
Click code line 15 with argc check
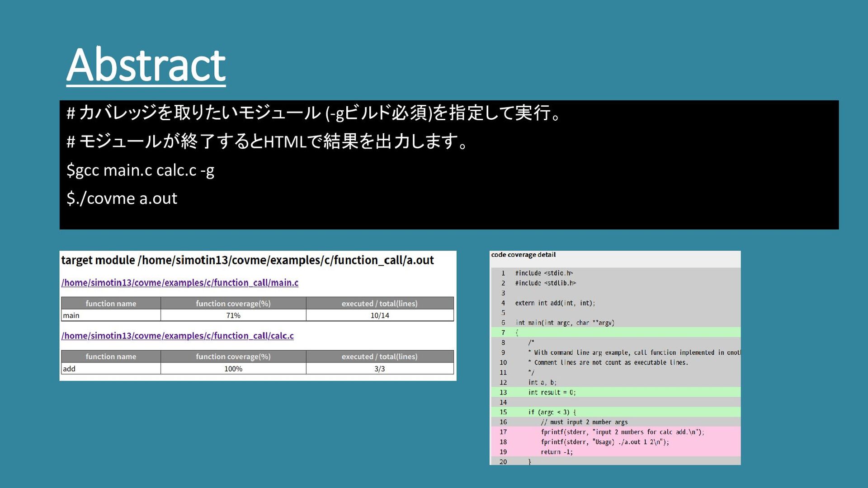[552, 412]
